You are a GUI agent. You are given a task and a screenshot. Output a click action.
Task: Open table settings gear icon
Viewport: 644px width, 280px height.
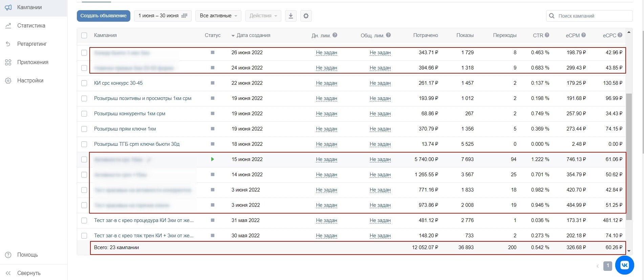[306, 16]
